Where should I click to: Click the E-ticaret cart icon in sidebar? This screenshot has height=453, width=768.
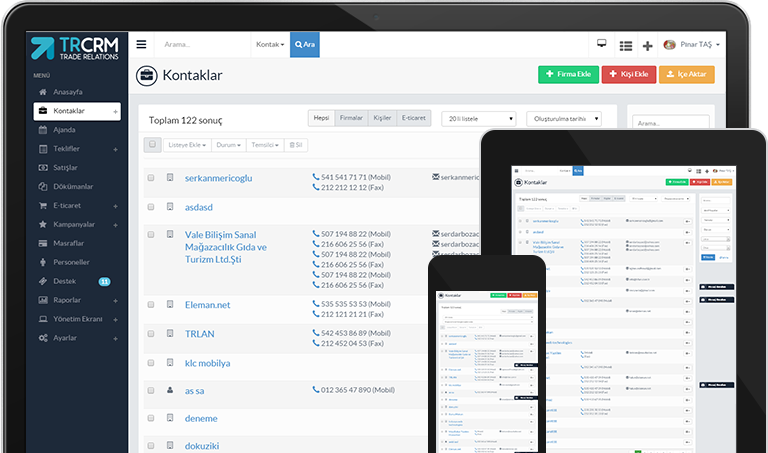click(43, 206)
